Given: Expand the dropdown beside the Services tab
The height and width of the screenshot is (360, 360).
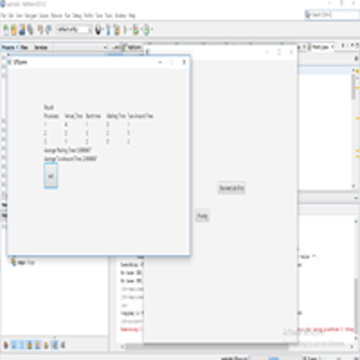Looking at the screenshot, I should tap(105, 48).
